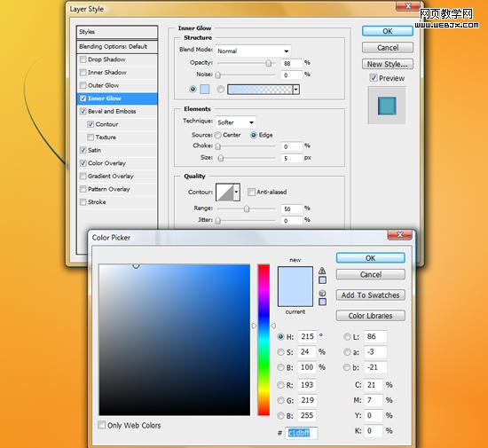Select the solid color radio button
The height and width of the screenshot is (448, 488).
click(193, 90)
